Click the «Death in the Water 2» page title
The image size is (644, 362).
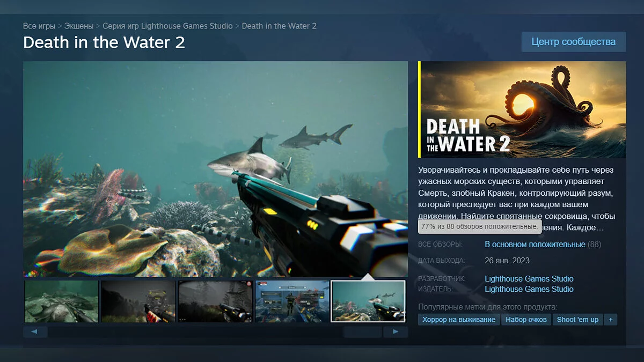coord(104,43)
